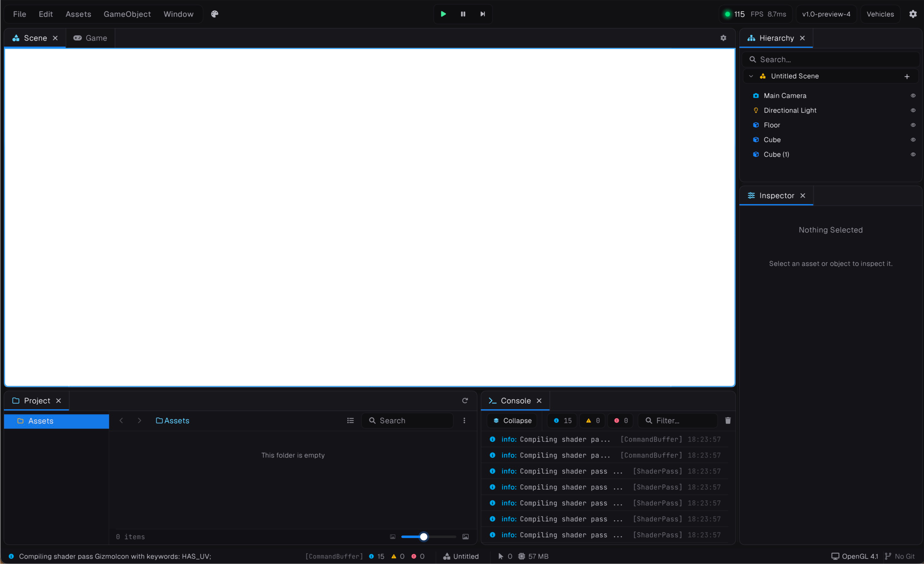Toggle warning messages filter in Console
The width and height of the screenshot is (924, 564).
tap(592, 421)
